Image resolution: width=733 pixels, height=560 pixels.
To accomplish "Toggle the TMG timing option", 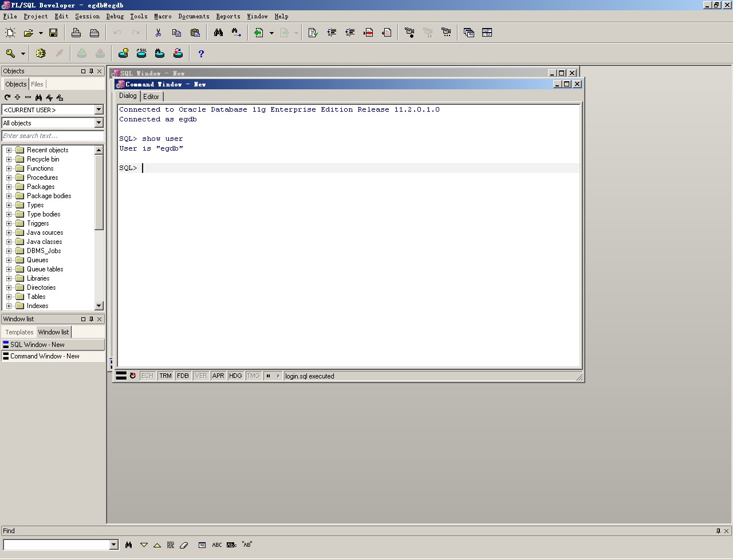I will tap(253, 376).
